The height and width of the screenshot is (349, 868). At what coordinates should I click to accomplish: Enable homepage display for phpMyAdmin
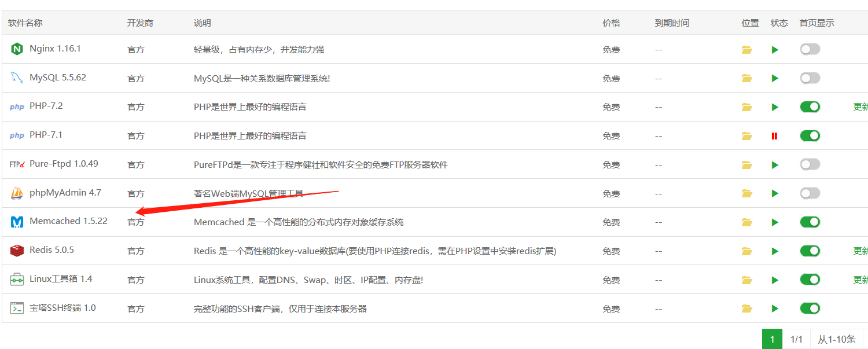(810, 193)
